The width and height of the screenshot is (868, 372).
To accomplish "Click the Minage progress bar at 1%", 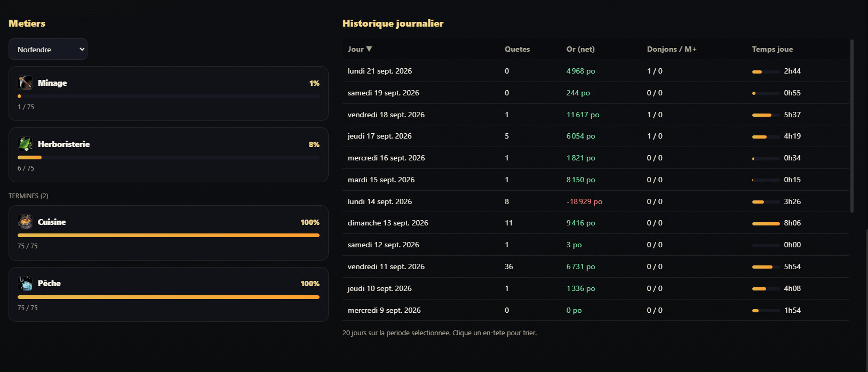I will click(169, 96).
